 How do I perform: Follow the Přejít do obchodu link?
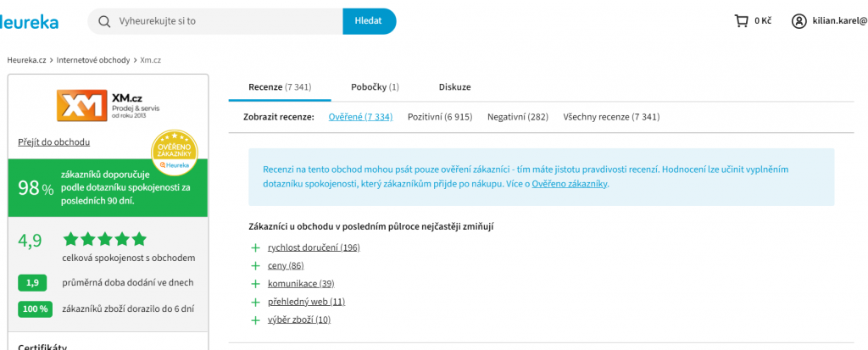point(53,142)
